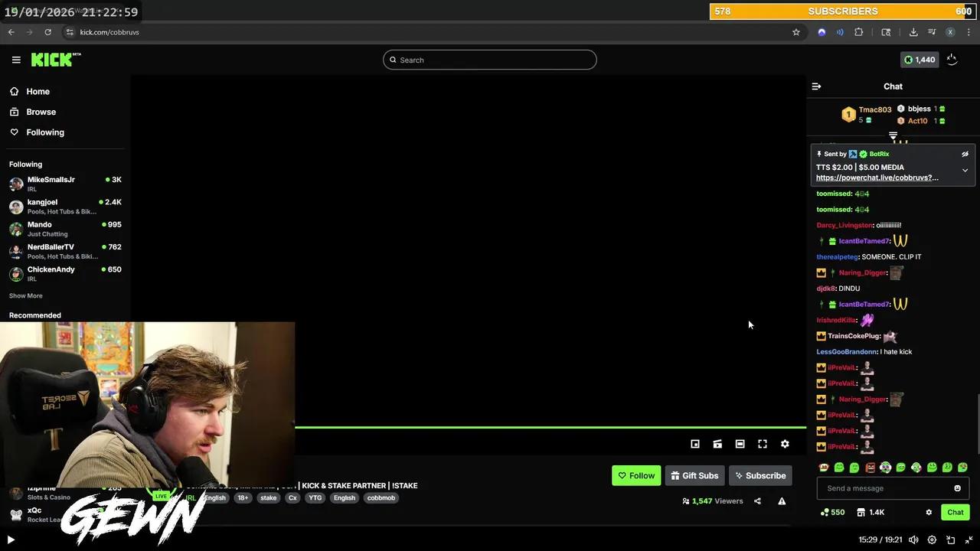
Task: Click username Darcy_Livingston in chat
Action: pos(844,225)
